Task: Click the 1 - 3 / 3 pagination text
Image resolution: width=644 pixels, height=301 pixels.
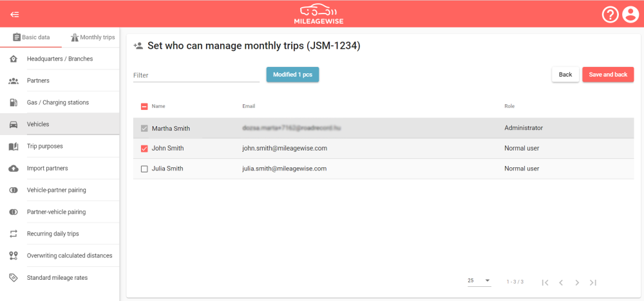Action: [515, 282]
